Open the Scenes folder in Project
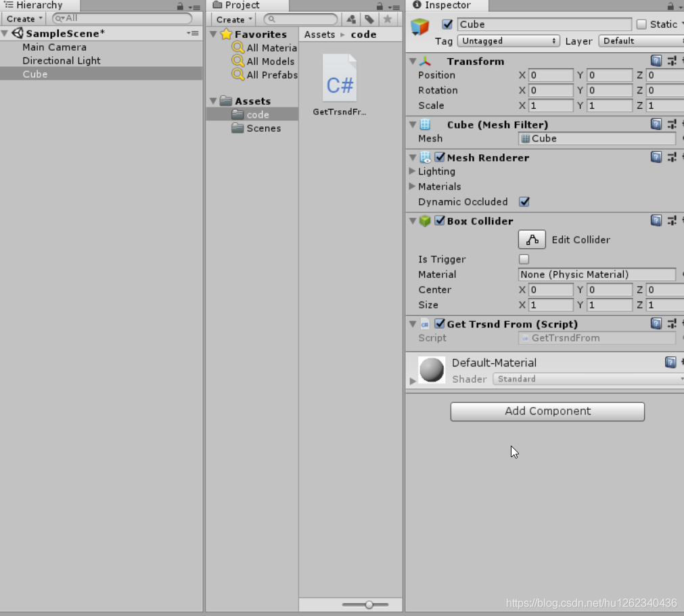This screenshot has height=616, width=684. (263, 128)
